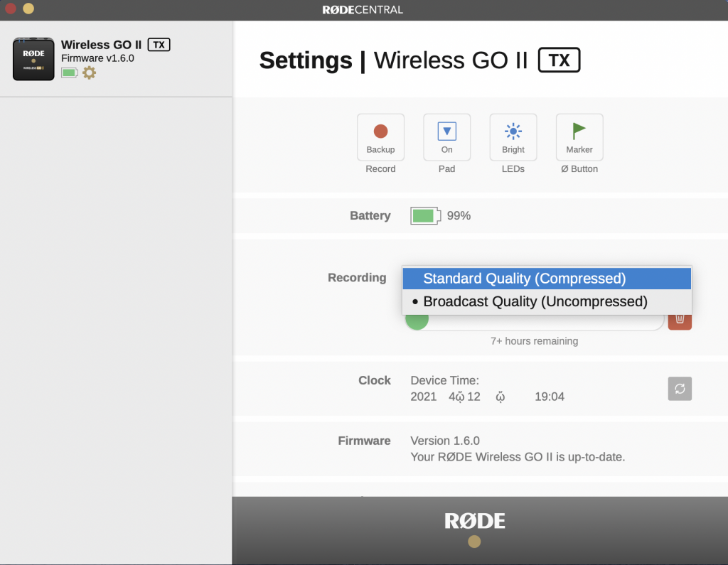Choose Broadcast Quality (Uncompressed) option
This screenshot has height=565, width=728.
(x=547, y=302)
